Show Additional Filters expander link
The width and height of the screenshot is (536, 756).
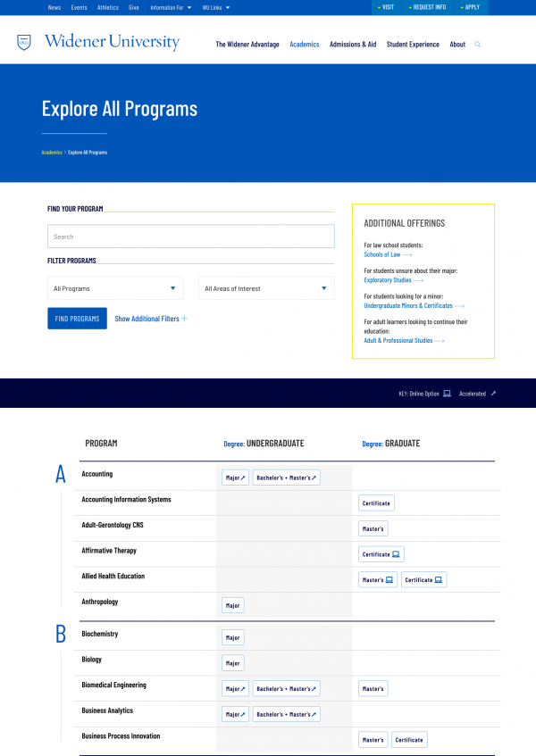click(x=151, y=319)
